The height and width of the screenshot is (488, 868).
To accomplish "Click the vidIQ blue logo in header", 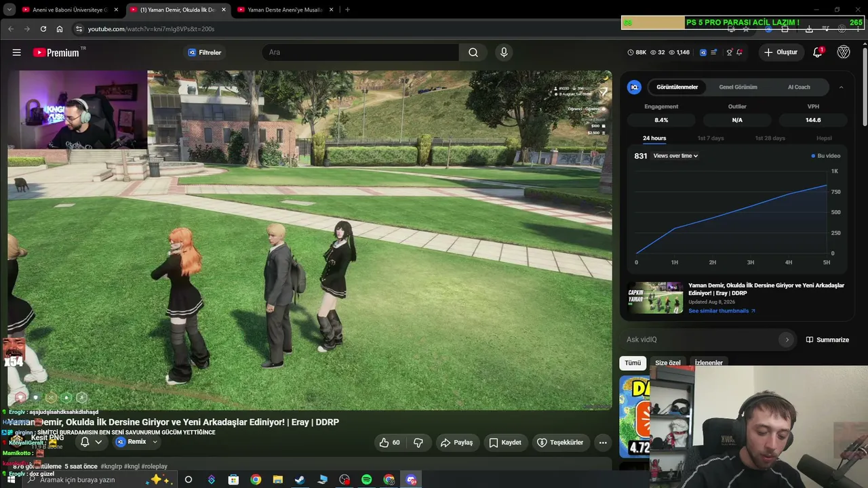I will (x=703, y=52).
